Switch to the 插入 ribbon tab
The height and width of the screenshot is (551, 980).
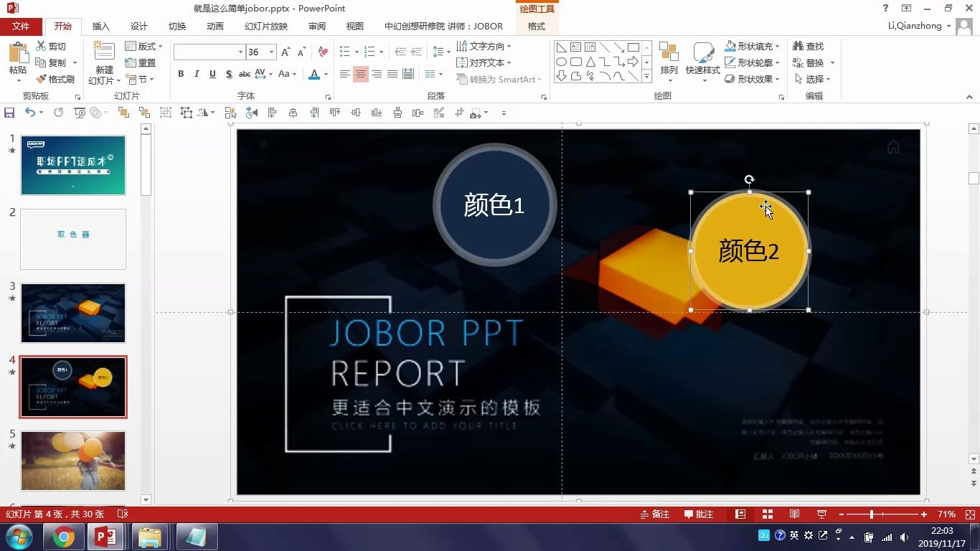tap(100, 26)
